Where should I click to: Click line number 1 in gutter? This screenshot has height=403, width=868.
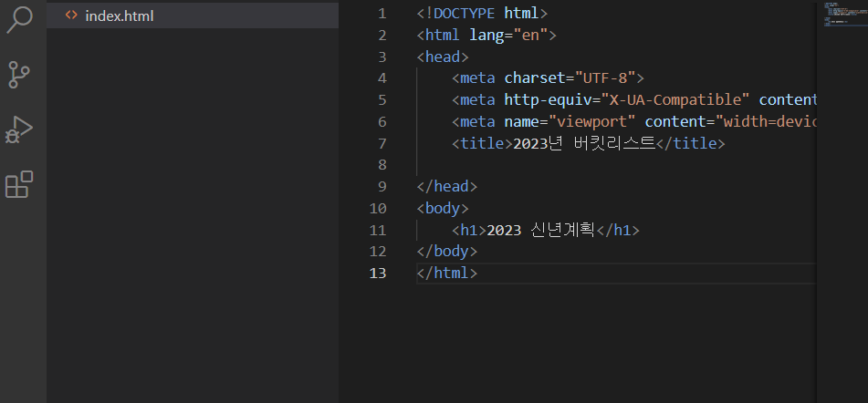point(382,14)
